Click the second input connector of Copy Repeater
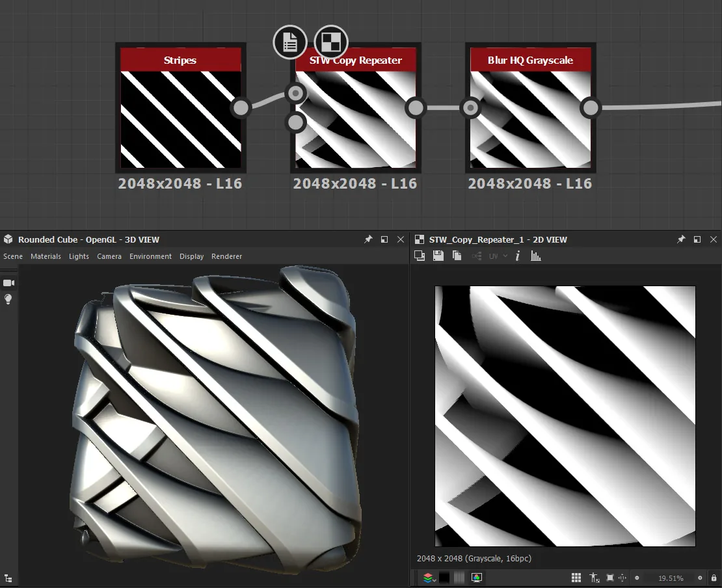Image resolution: width=722 pixels, height=588 pixels. (x=295, y=122)
